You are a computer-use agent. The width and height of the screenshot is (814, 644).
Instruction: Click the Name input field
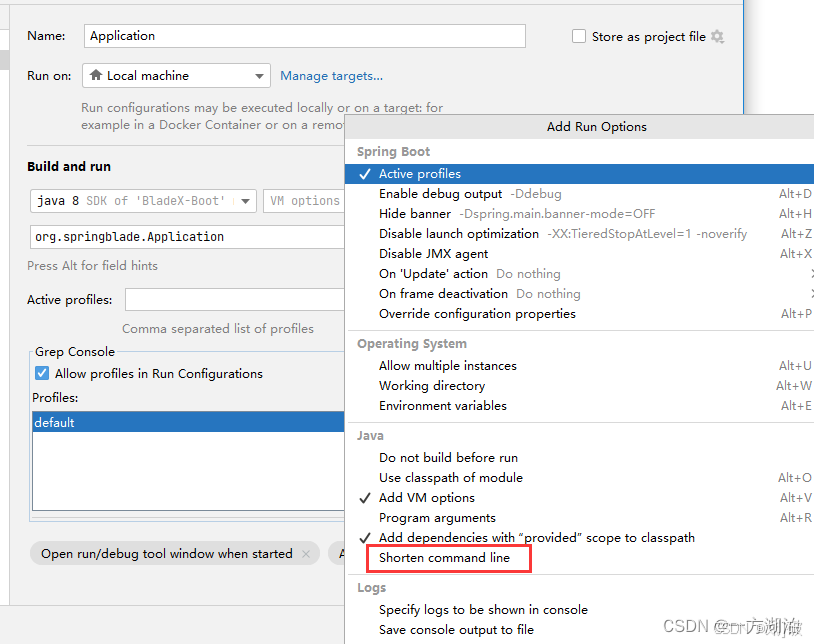coord(305,36)
